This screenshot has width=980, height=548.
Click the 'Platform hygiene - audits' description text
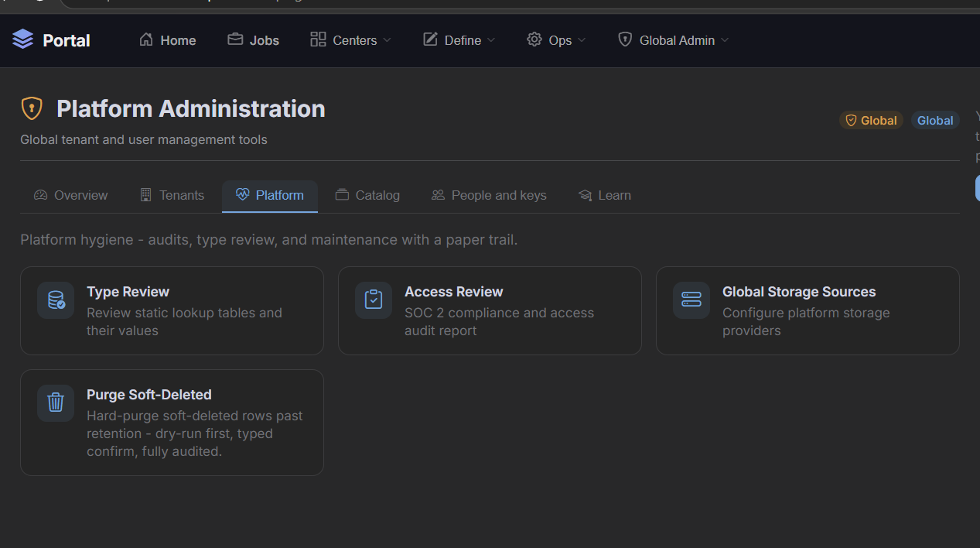tap(269, 240)
